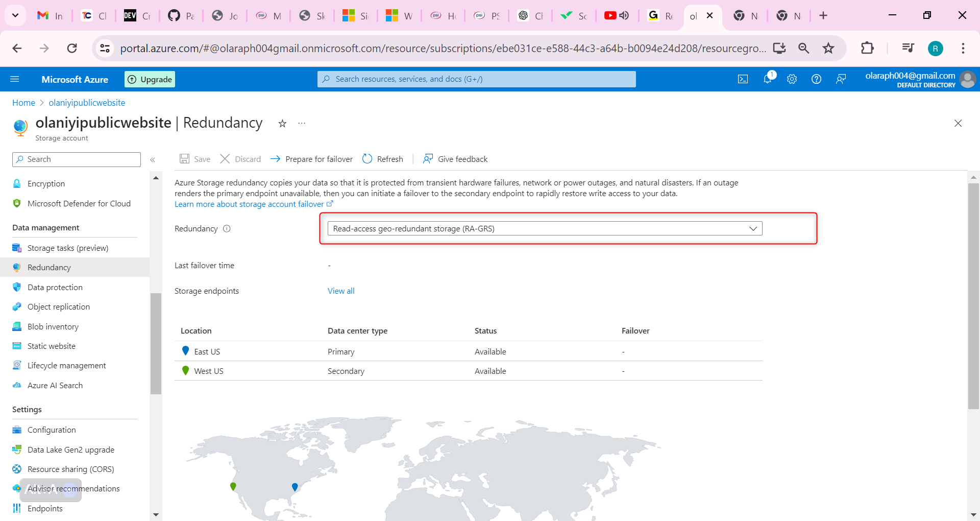Open the more options ellipsis menu
Viewport: 980px width, 521px height.
(x=302, y=124)
